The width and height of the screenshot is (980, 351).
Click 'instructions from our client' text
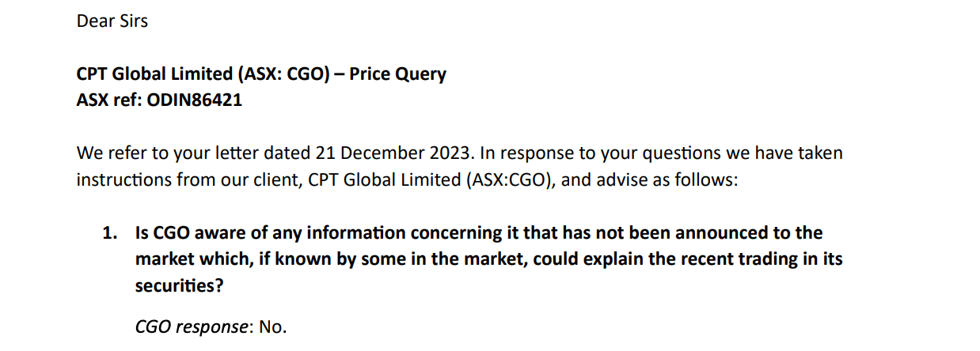pos(185,179)
